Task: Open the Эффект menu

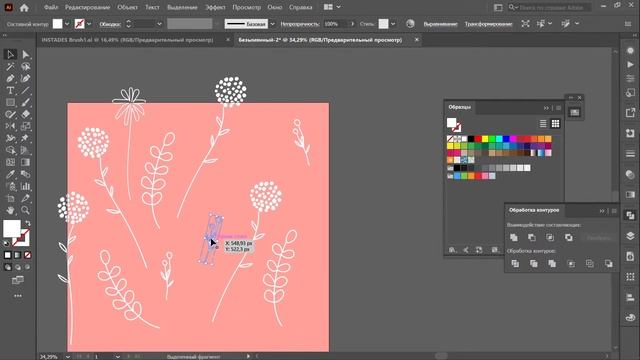Action: point(215,7)
